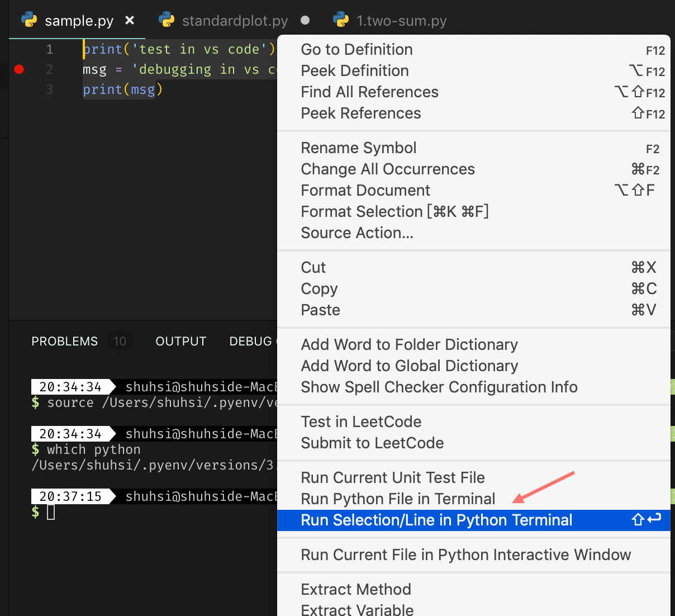Click Submit to LeetCode
The image size is (675, 616).
coord(372,443)
